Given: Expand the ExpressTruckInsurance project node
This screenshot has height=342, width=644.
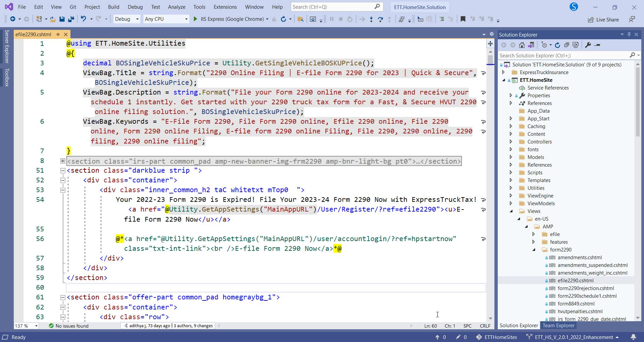Looking at the screenshot, I should tap(503, 72).
